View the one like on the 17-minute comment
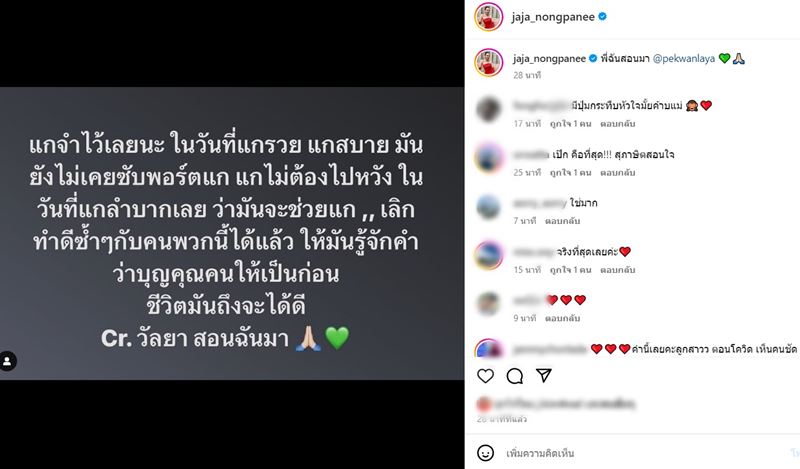The image size is (800, 469). 570,124
